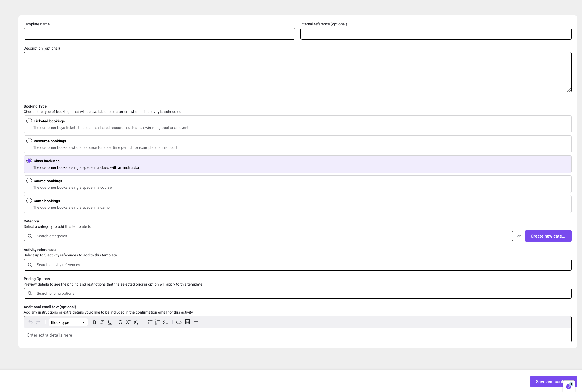The image size is (582, 392).
Task: Click the class with an instructor description
Action: [x=86, y=167]
